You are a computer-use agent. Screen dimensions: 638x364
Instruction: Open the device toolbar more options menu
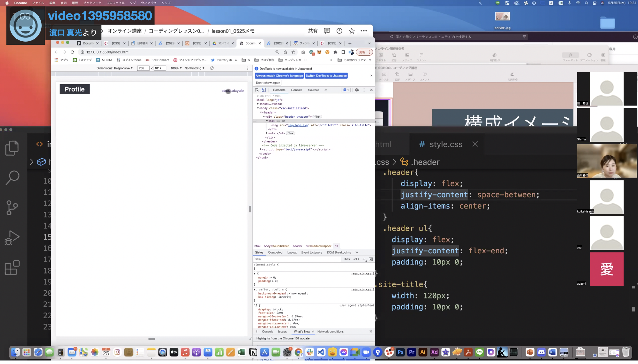248,68
